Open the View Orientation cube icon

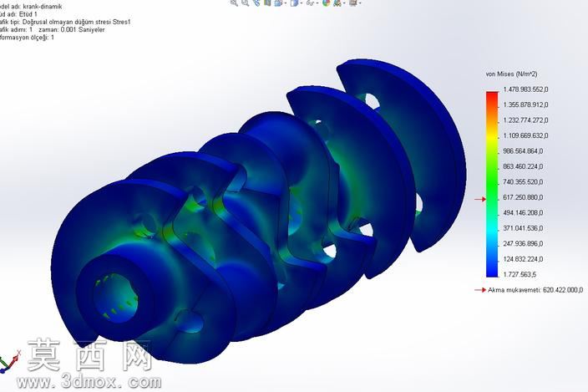(278, 3)
